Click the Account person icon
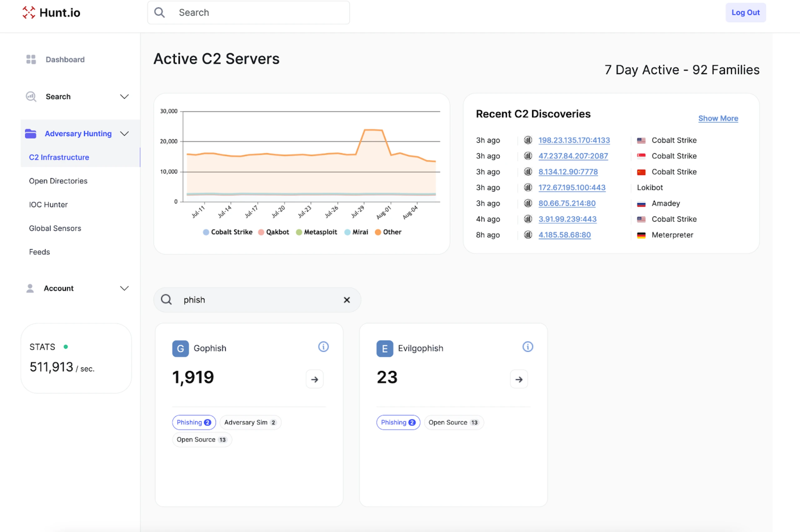The image size is (800, 532). [30, 288]
